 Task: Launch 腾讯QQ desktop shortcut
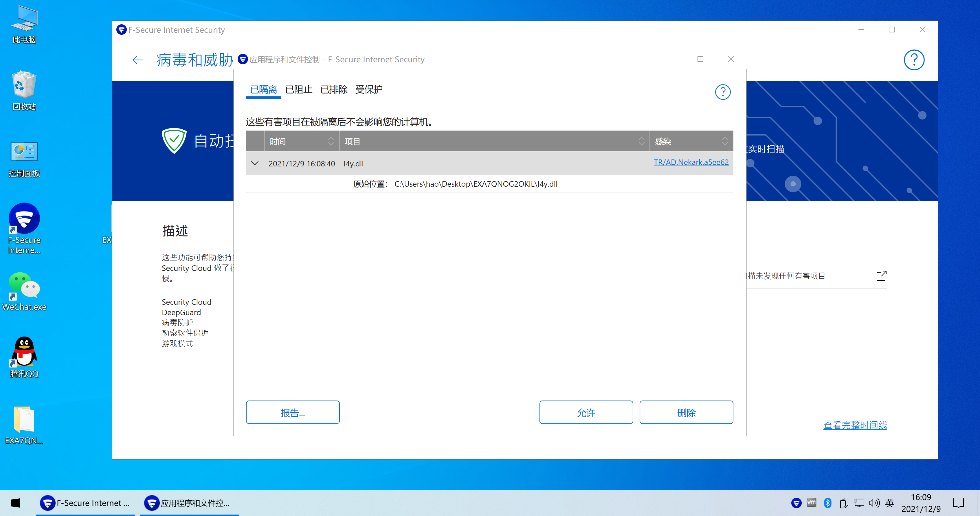point(24,357)
